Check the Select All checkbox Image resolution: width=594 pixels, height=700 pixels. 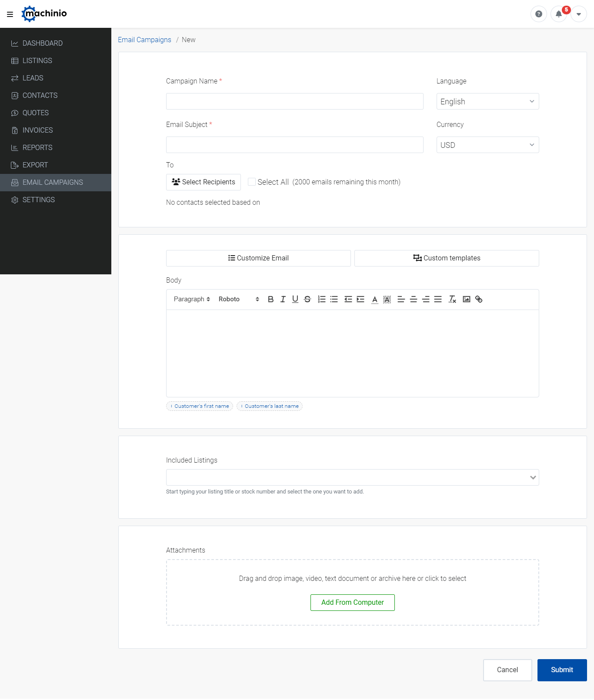click(252, 182)
